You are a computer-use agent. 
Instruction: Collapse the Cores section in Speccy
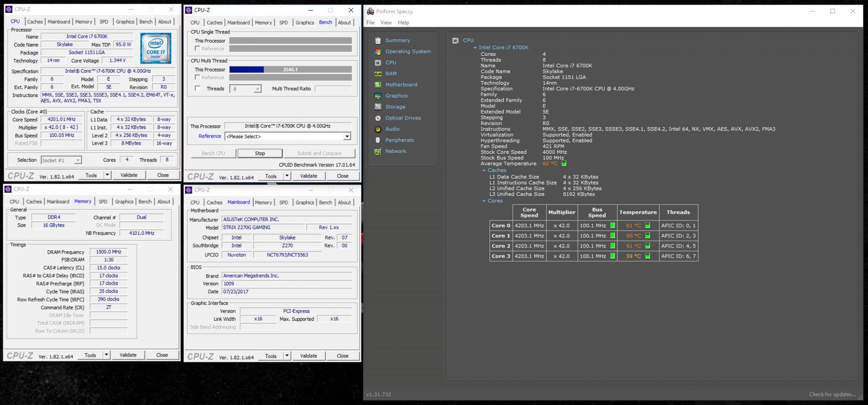coord(484,201)
